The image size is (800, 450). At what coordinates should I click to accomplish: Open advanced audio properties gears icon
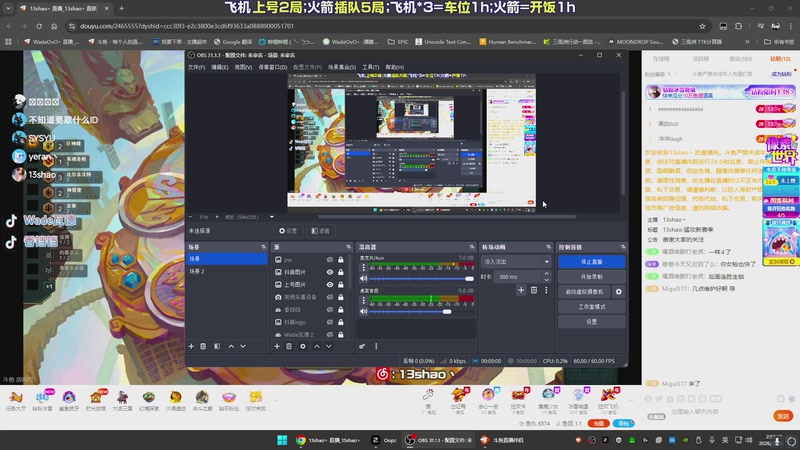[x=362, y=346]
